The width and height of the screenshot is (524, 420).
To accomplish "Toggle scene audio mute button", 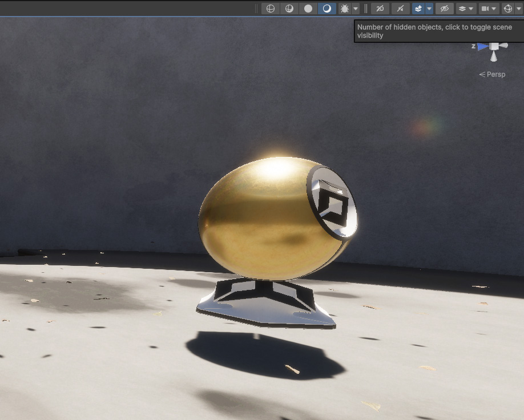I will pyautogui.click(x=400, y=9).
